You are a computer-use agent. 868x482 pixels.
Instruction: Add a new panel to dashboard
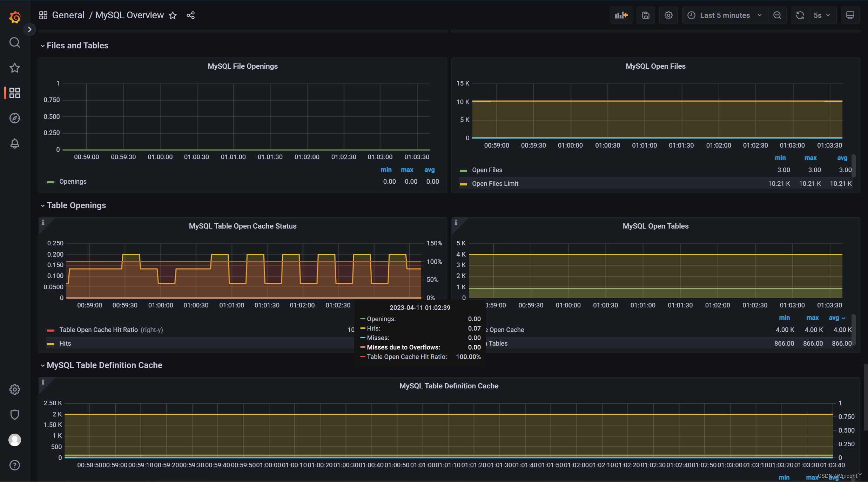(621, 15)
